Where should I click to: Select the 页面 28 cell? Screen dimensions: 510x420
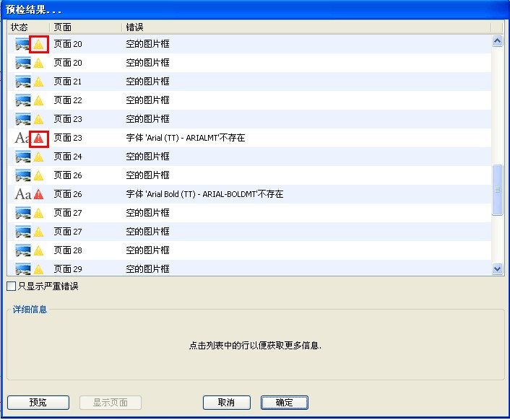click(x=68, y=250)
